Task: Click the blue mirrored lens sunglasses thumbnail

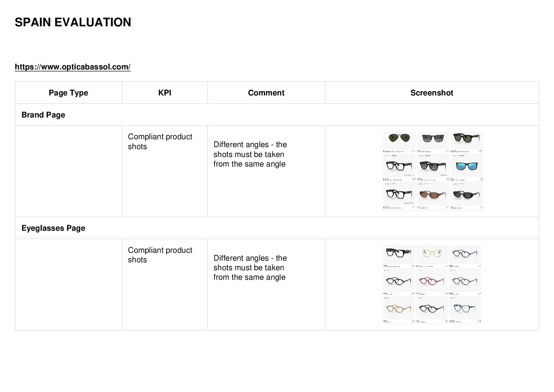Action: pyautogui.click(x=466, y=166)
